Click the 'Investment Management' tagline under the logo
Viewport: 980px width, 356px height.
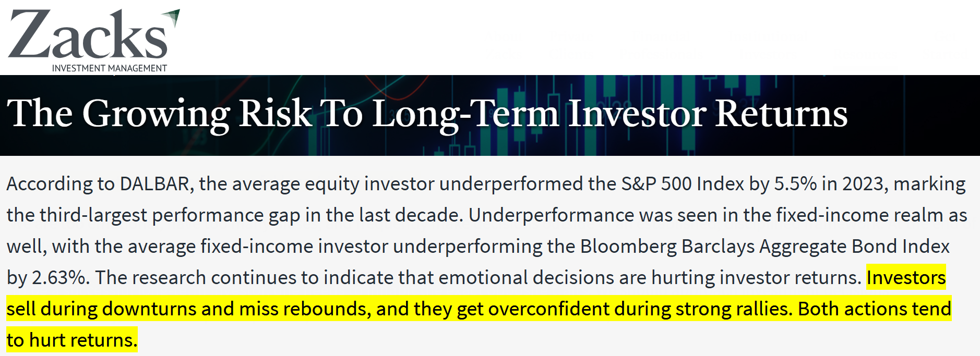pos(109,68)
